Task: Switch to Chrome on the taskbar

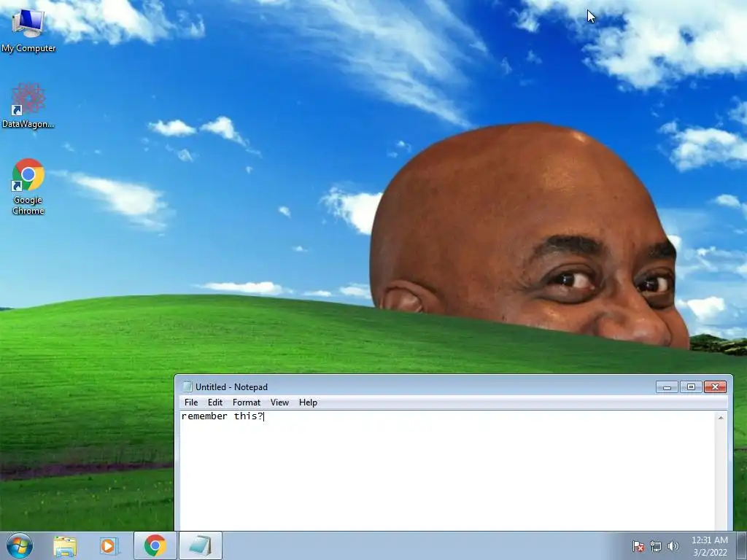Action: click(x=155, y=545)
